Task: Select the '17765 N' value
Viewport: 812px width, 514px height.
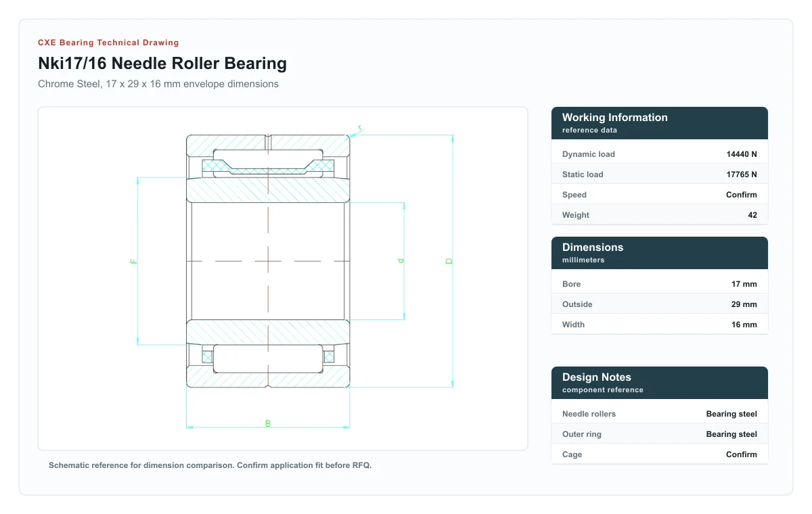Action: click(x=742, y=174)
